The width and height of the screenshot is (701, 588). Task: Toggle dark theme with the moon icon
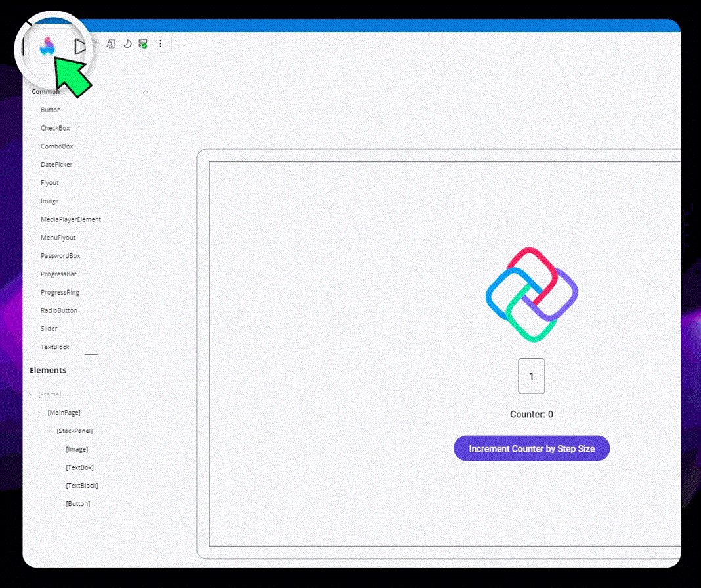point(127,44)
